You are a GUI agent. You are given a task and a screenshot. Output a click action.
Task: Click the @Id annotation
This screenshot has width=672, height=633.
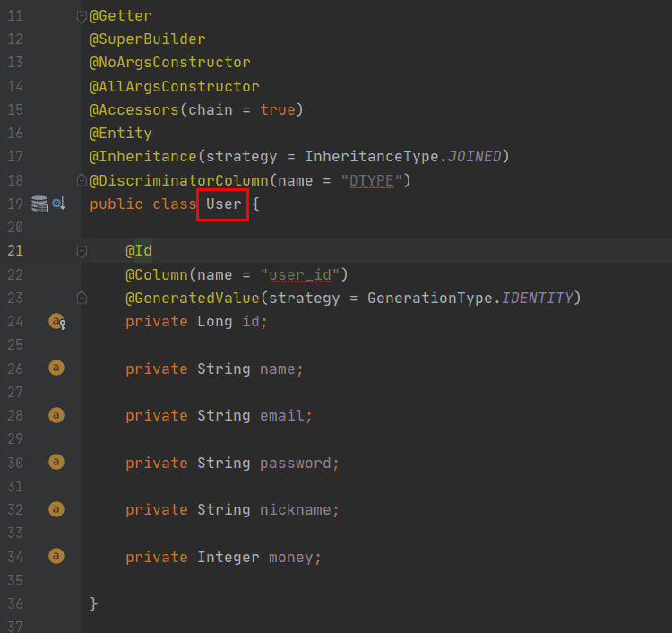139,251
